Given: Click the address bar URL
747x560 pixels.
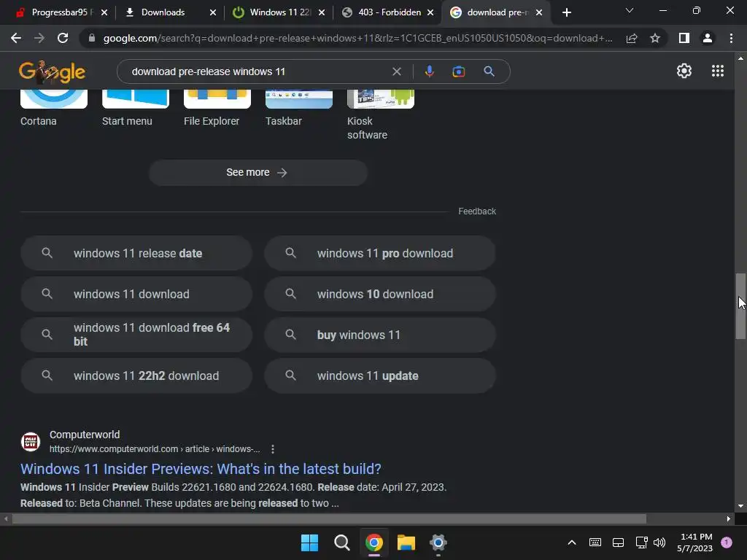Looking at the screenshot, I should click(x=357, y=38).
